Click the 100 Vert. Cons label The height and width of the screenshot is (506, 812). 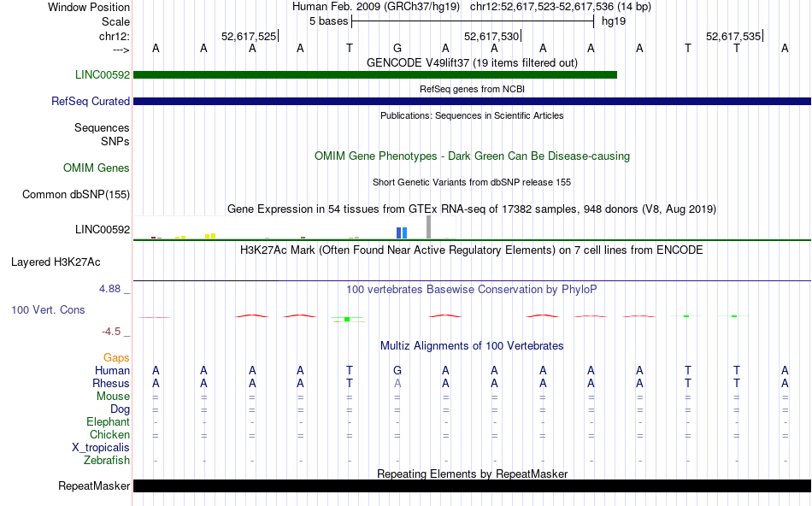point(48,309)
